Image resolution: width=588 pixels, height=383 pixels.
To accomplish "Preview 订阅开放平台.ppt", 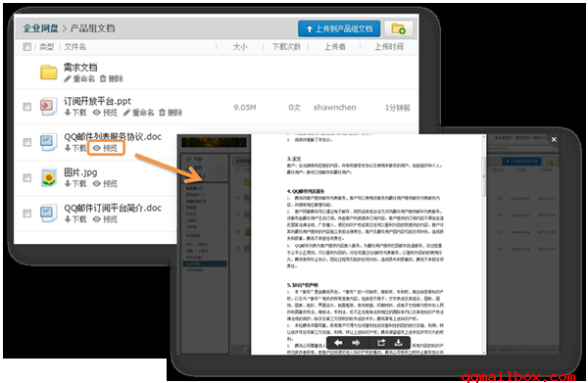I will pos(106,113).
